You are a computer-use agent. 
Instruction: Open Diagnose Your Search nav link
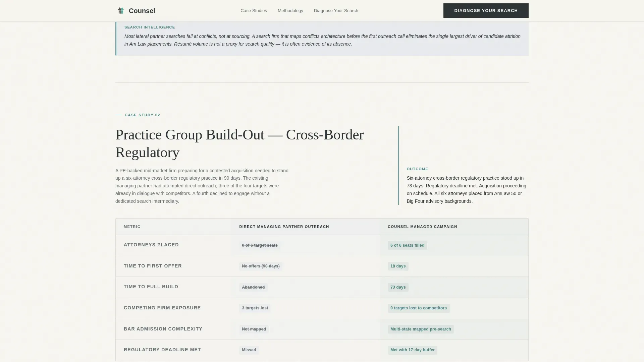[336, 11]
